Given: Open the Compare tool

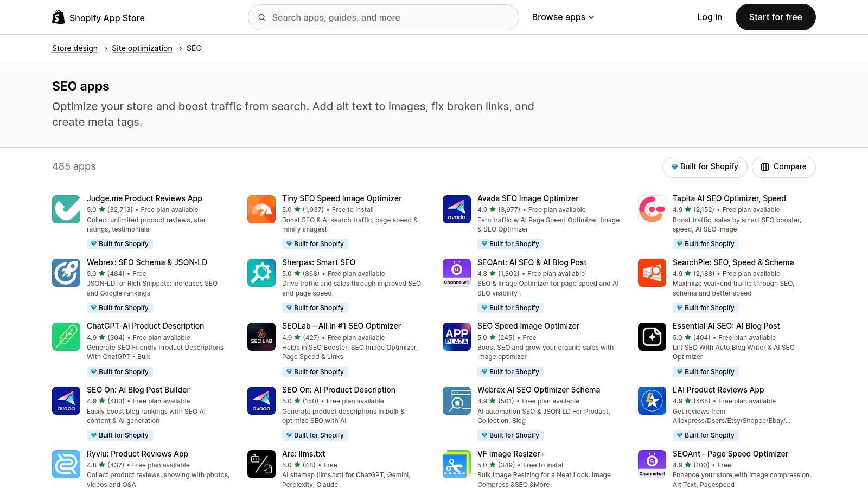Looking at the screenshot, I should (783, 166).
